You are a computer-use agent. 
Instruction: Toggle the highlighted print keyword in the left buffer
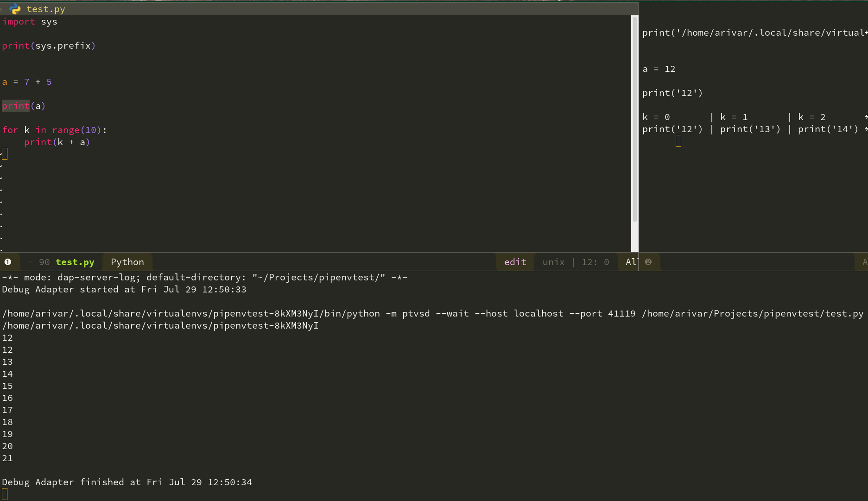coord(15,106)
